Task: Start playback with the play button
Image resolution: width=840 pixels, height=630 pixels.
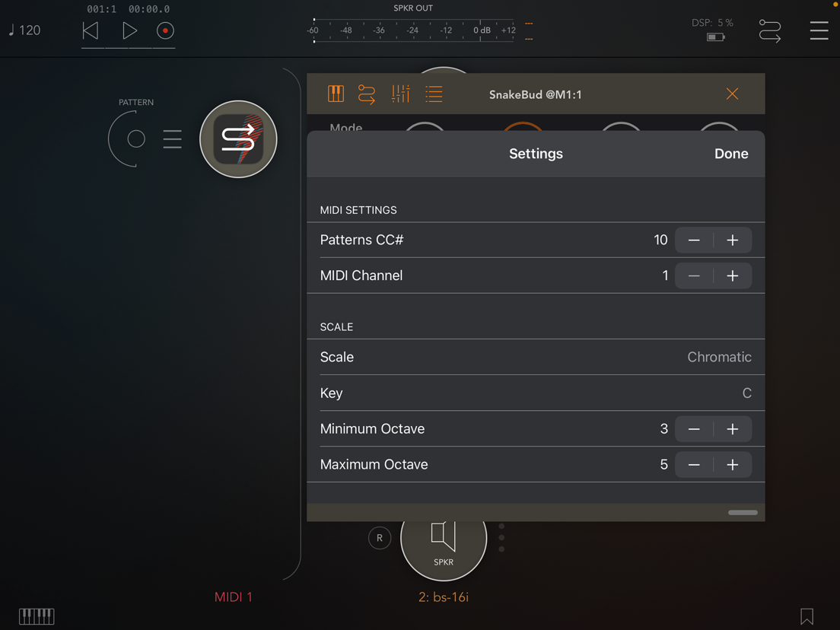Action: (x=129, y=30)
